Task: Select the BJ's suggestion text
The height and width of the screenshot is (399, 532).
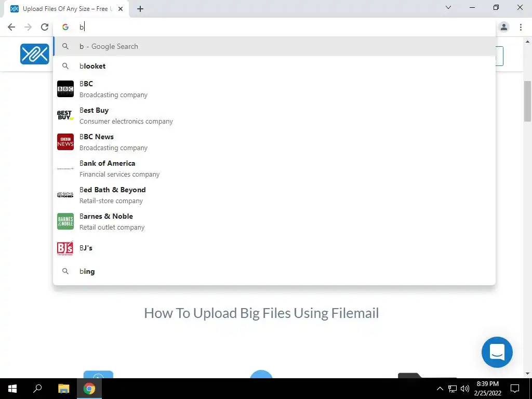Action: click(86, 248)
